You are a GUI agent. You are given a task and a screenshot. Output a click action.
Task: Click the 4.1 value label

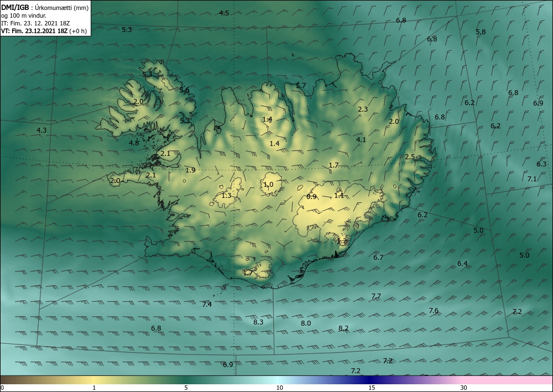coord(361,139)
